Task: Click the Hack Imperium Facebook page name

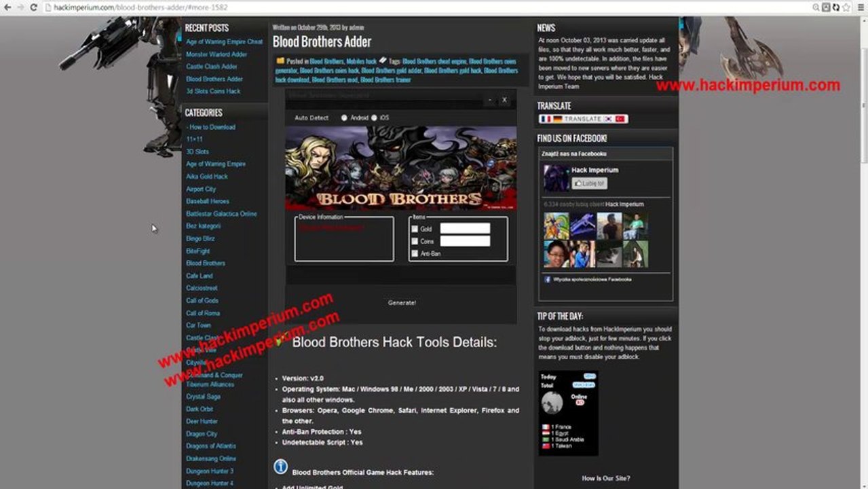Action: (595, 170)
